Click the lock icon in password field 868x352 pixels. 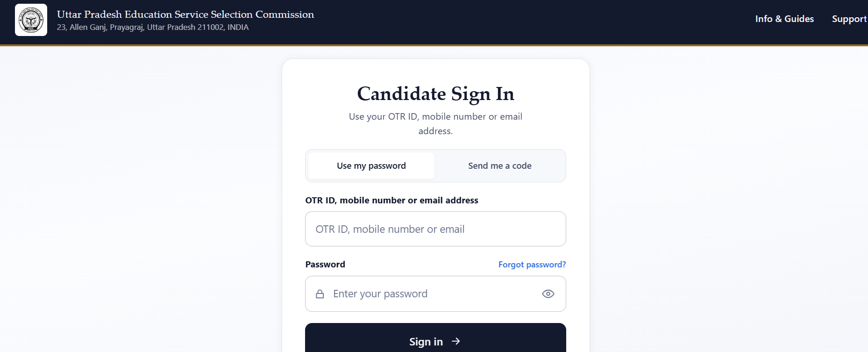[320, 294]
